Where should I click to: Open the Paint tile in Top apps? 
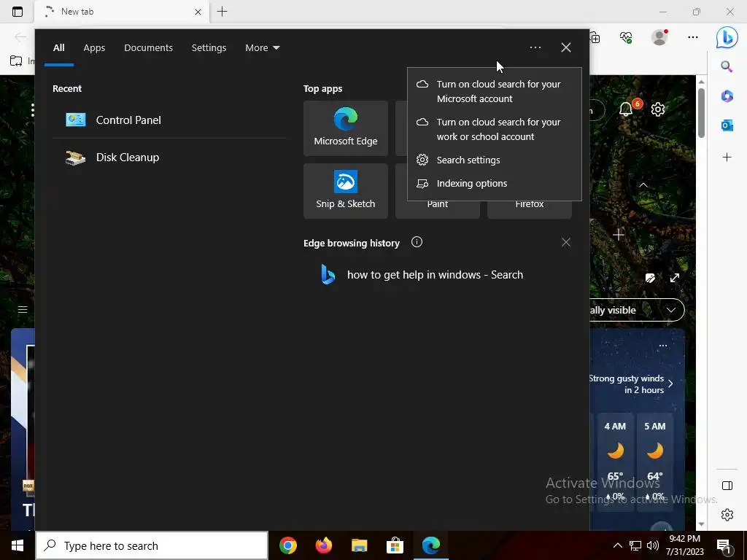click(438, 209)
